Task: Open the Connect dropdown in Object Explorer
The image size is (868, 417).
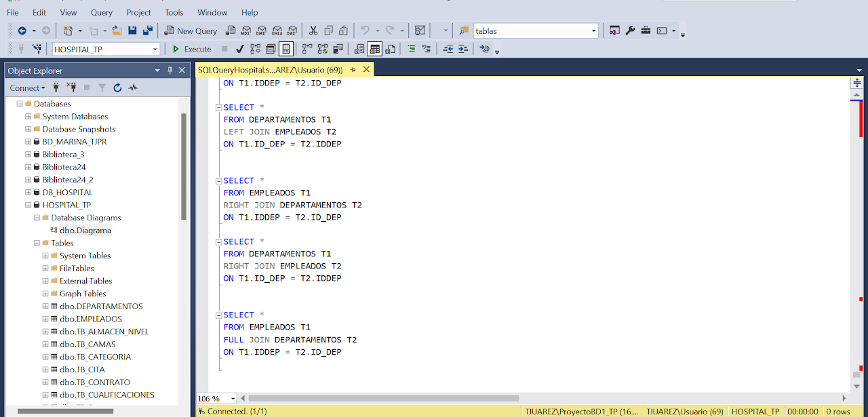Action: (x=27, y=87)
